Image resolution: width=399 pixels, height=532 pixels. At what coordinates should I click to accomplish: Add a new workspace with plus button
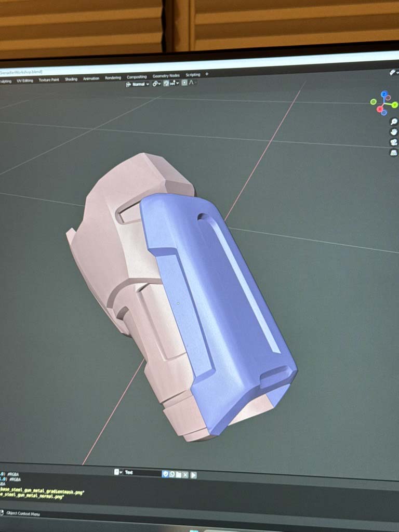207,74
